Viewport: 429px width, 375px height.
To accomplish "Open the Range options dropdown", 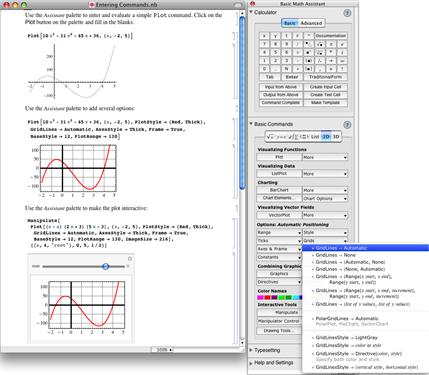I will (x=279, y=233).
